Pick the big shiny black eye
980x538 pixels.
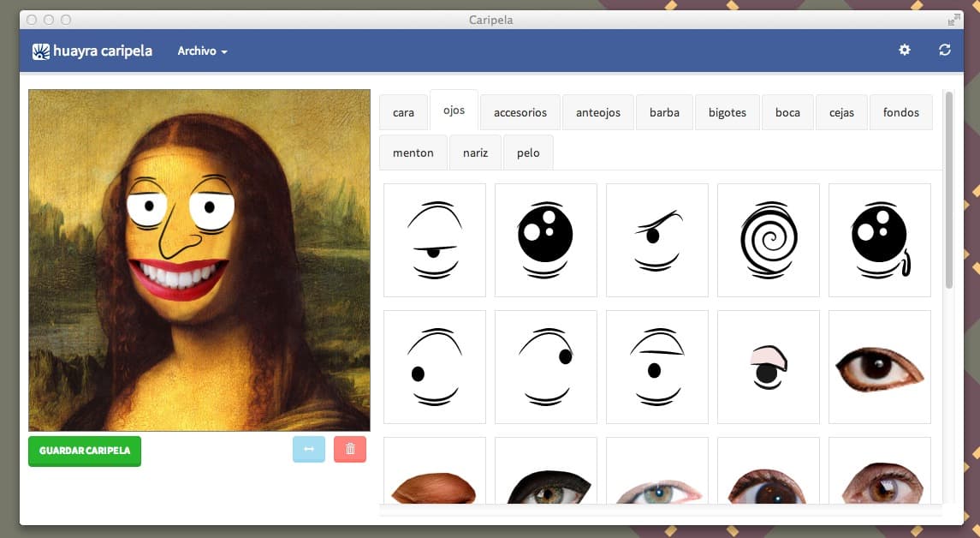(x=545, y=240)
